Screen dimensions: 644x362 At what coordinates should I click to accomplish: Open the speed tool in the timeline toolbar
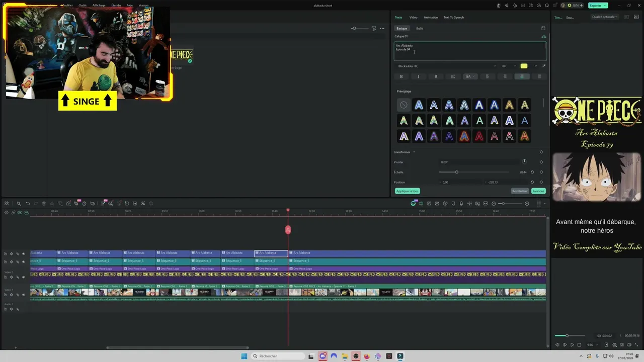tap(84, 204)
